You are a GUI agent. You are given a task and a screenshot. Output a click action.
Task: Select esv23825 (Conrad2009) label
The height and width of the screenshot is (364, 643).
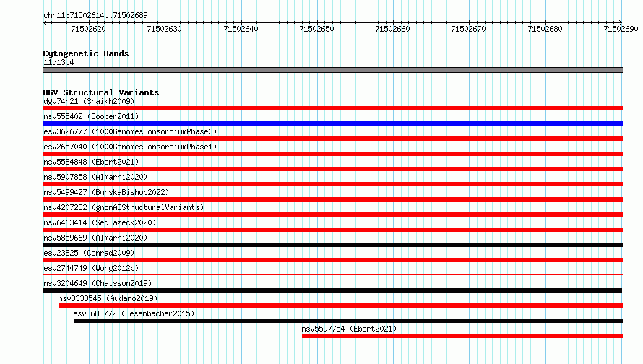click(x=89, y=253)
